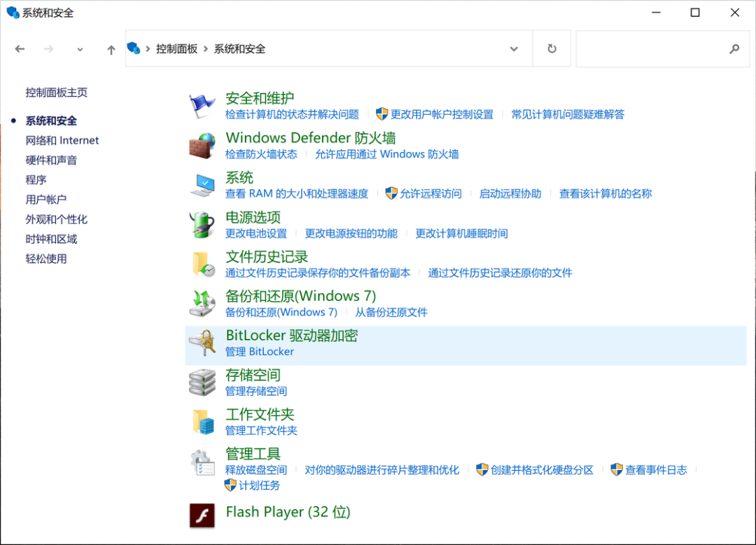Click 释放磁盘空间
The height and width of the screenshot is (545, 756).
pyautogui.click(x=256, y=470)
